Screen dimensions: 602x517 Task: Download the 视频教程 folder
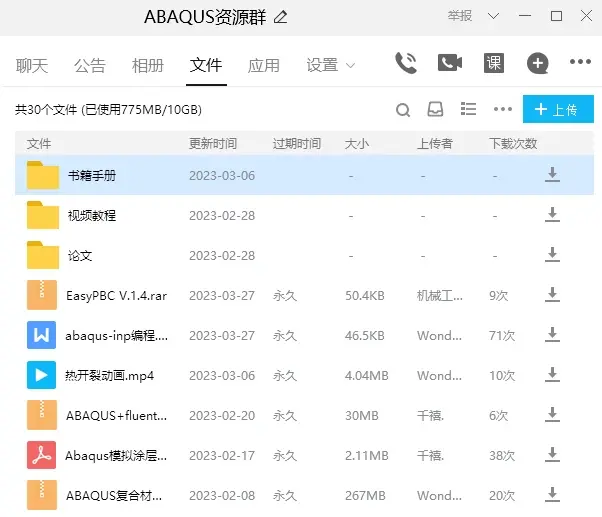(x=552, y=215)
